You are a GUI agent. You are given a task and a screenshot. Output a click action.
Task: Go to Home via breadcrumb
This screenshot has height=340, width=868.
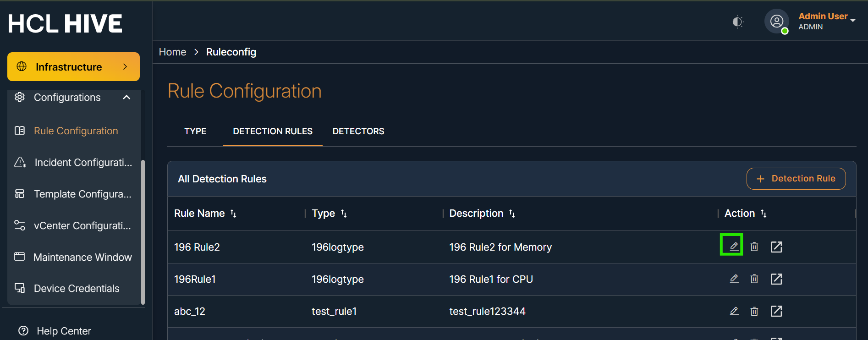[172, 52]
